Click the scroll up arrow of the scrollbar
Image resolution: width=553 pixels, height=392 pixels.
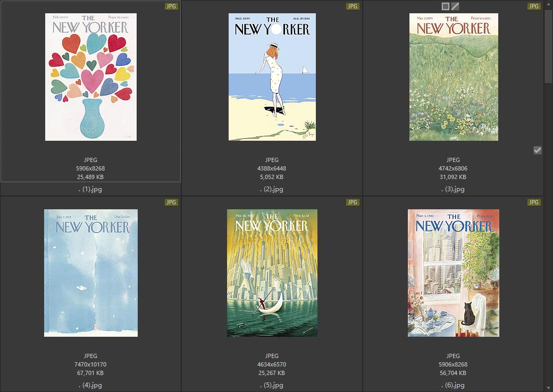coord(548,3)
